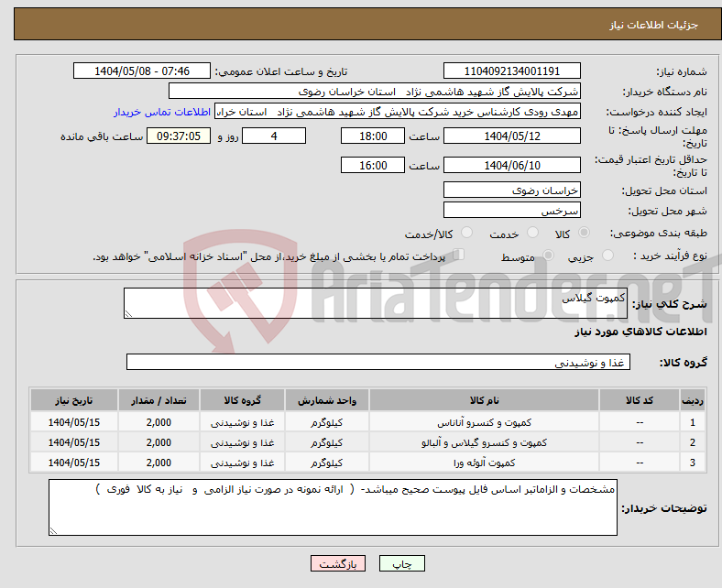Toggle the اسناد خزانه اسلامی payment checkbox
The height and width of the screenshot is (588, 722).
pyautogui.click(x=459, y=255)
